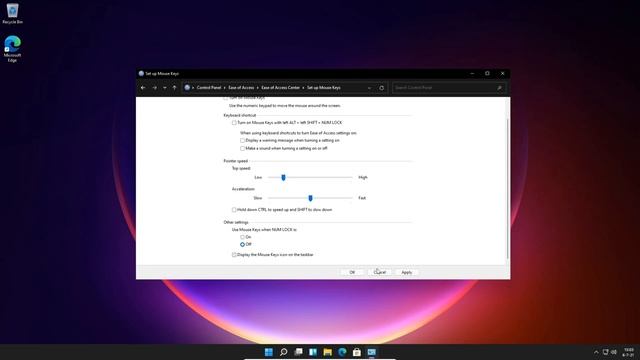This screenshot has height=360, width=640.
Task: Go up one level with Up arrow
Action: pyautogui.click(x=174, y=88)
